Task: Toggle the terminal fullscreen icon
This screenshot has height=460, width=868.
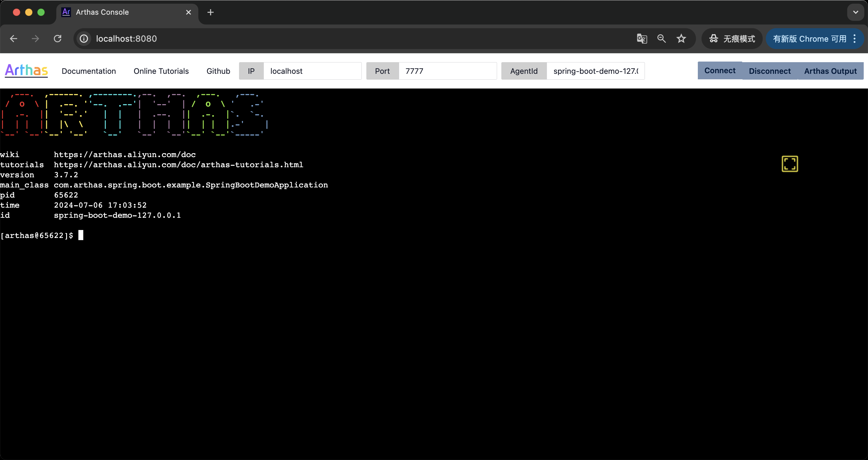Action: (789, 164)
